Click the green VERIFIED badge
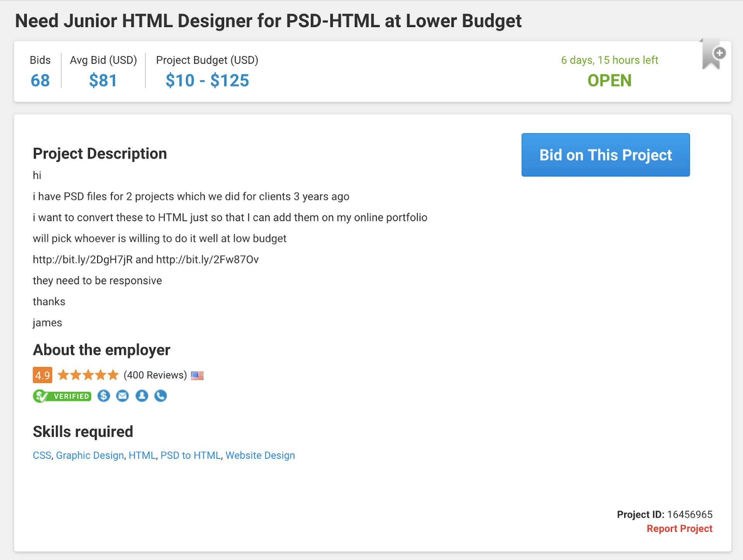743x560 pixels. click(62, 396)
